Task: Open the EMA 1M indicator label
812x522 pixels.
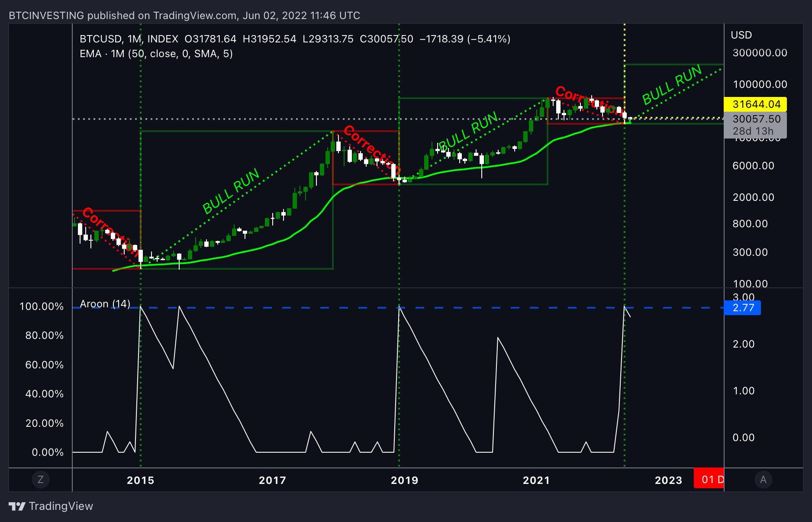Action: 156,54
